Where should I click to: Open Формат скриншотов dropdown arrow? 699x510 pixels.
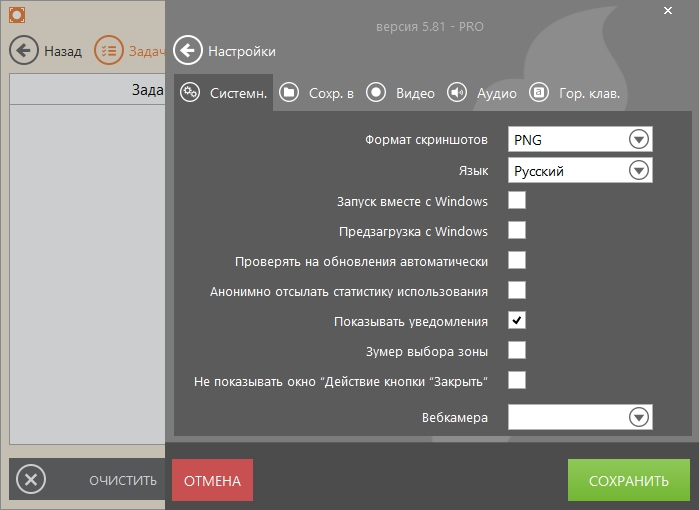click(x=638, y=139)
